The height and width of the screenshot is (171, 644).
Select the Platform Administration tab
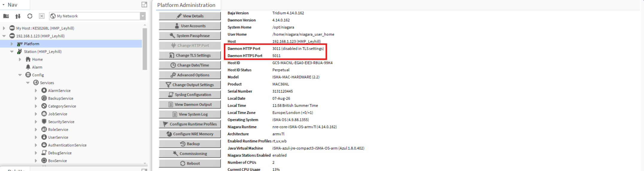click(x=186, y=5)
